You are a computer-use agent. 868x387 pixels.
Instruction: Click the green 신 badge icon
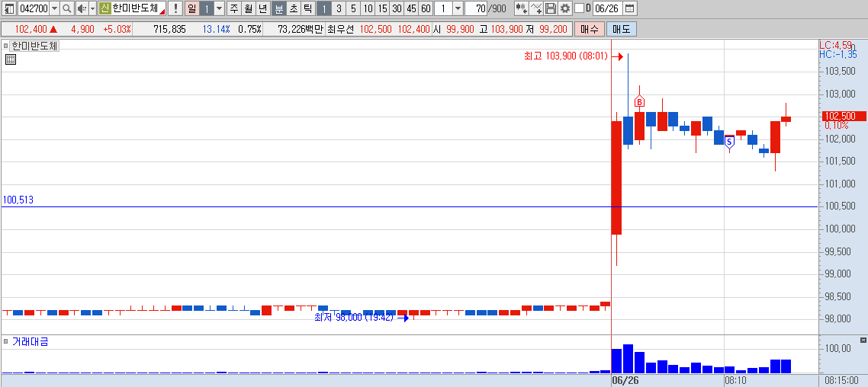pyautogui.click(x=105, y=8)
